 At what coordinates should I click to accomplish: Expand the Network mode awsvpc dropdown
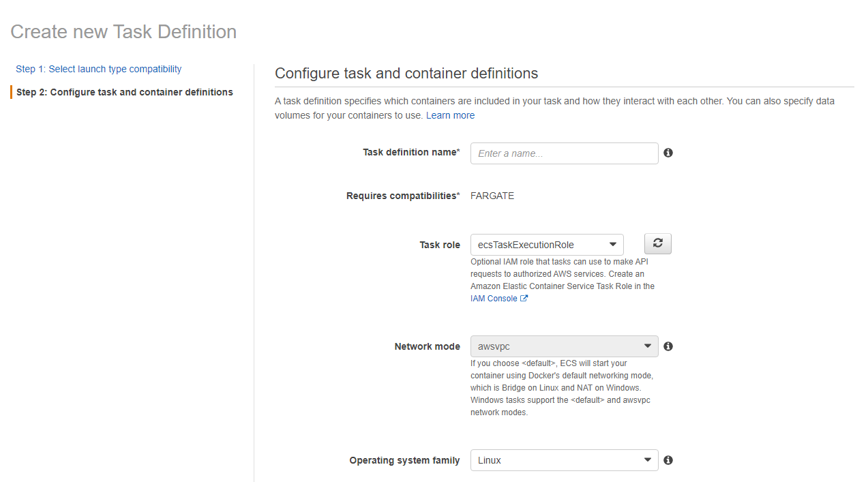(x=564, y=346)
